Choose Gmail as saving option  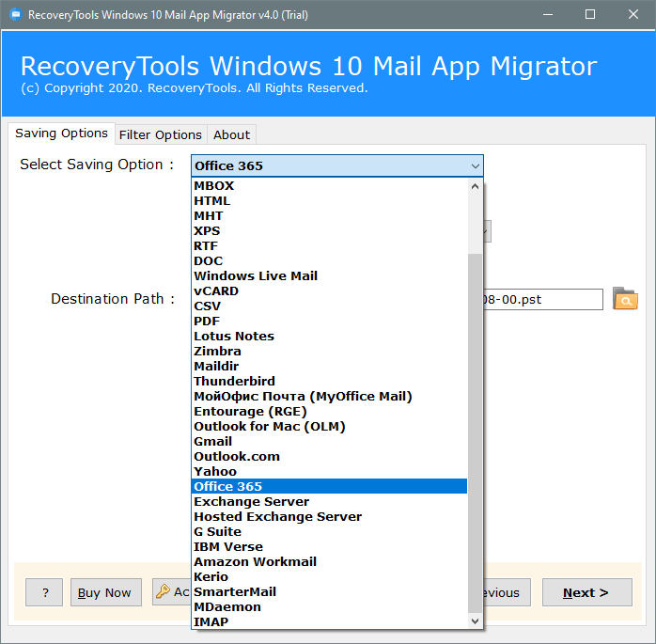point(329,442)
